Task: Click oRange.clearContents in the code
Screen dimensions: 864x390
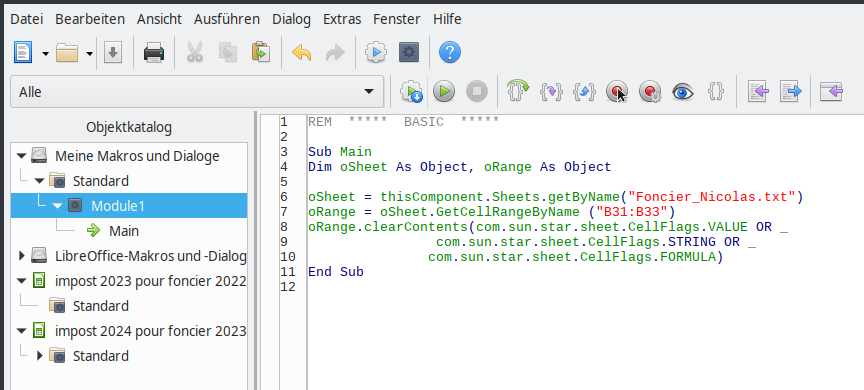Action: pyautogui.click(x=388, y=227)
